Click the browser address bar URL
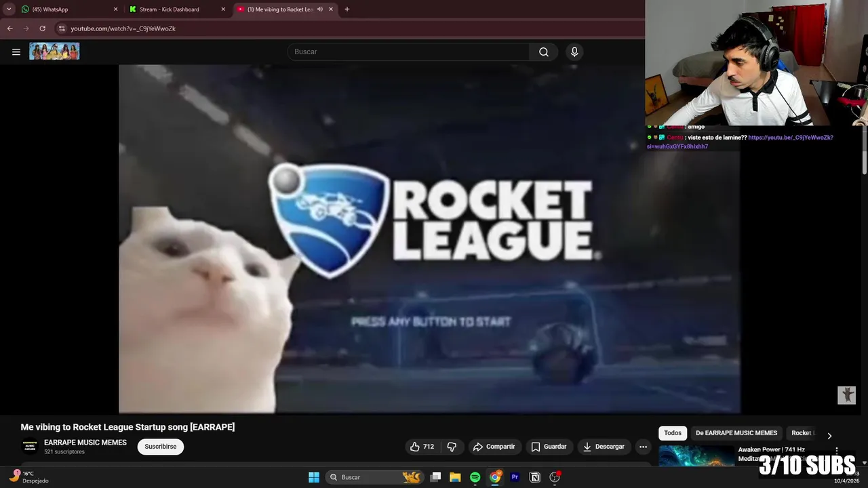The image size is (868, 488). coord(123,28)
